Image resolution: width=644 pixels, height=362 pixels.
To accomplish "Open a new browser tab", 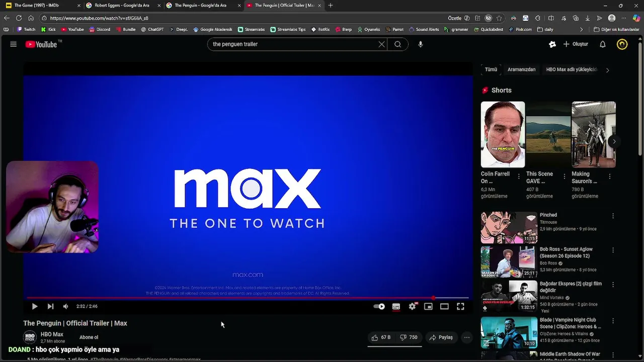I will coord(331,6).
